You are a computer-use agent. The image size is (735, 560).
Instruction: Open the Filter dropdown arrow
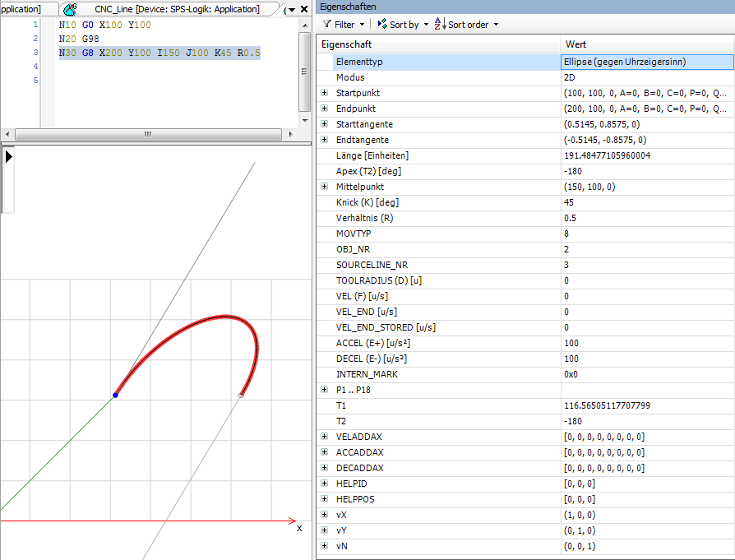362,25
